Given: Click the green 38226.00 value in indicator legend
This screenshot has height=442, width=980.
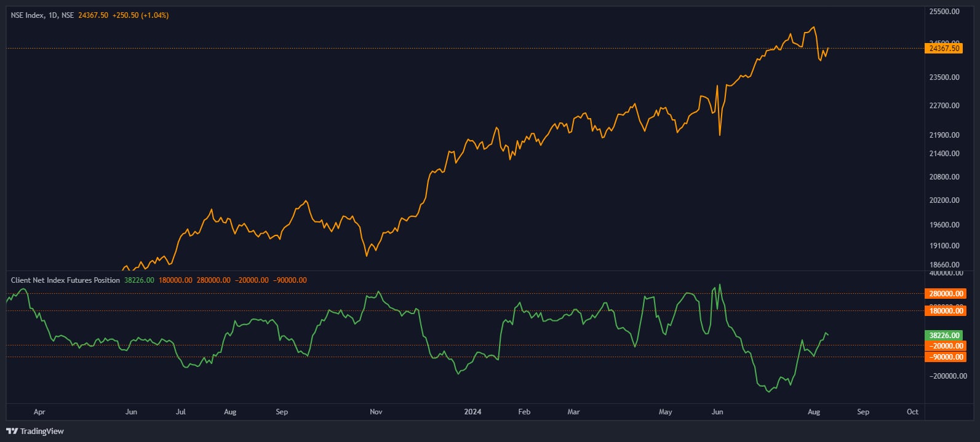Looking at the screenshot, I should (x=139, y=280).
